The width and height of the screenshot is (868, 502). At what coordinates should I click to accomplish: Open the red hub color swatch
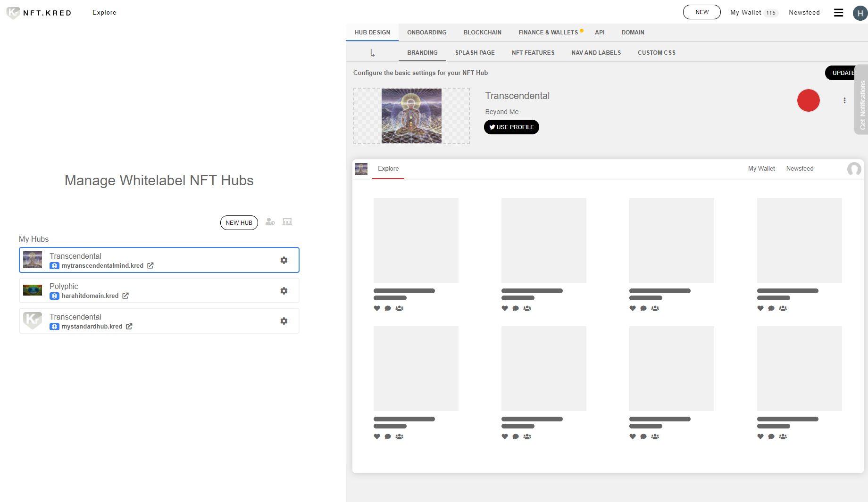808,100
